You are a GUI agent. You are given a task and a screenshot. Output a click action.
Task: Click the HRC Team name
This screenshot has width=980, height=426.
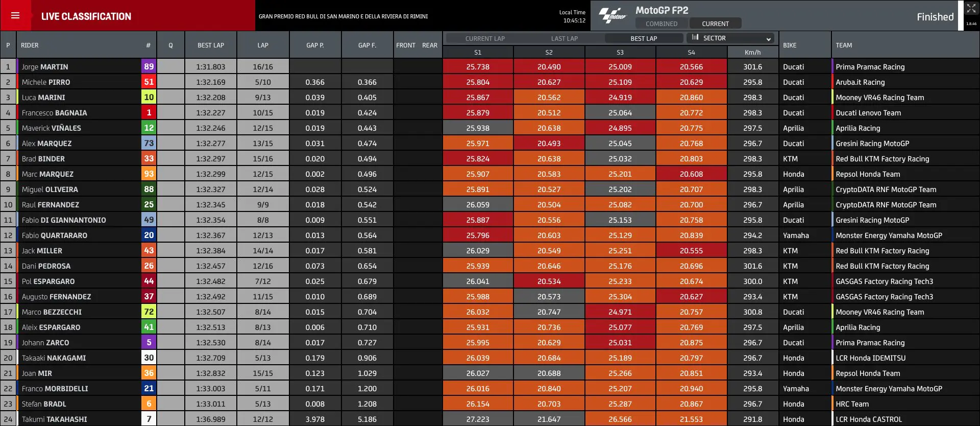(852, 404)
